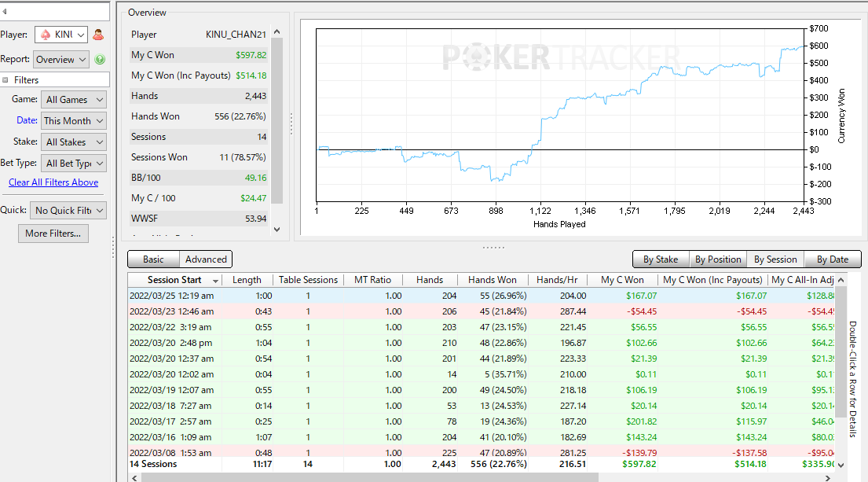868x482 pixels.
Task: Switch to the Basic tab
Action: coord(153,259)
